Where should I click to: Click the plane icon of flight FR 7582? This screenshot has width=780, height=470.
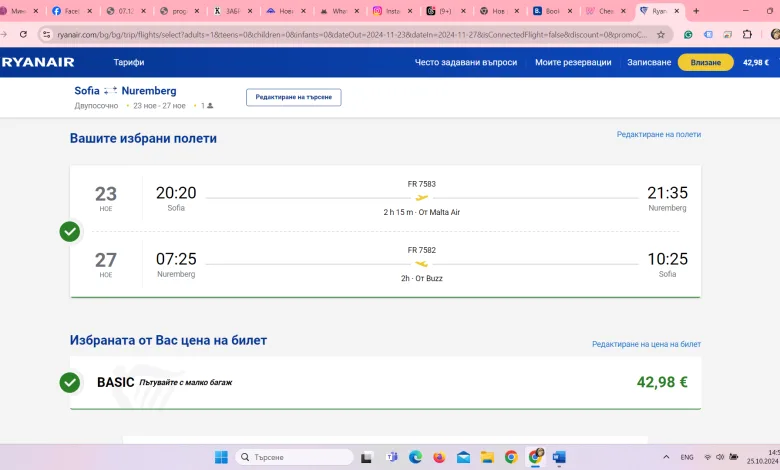421,264
